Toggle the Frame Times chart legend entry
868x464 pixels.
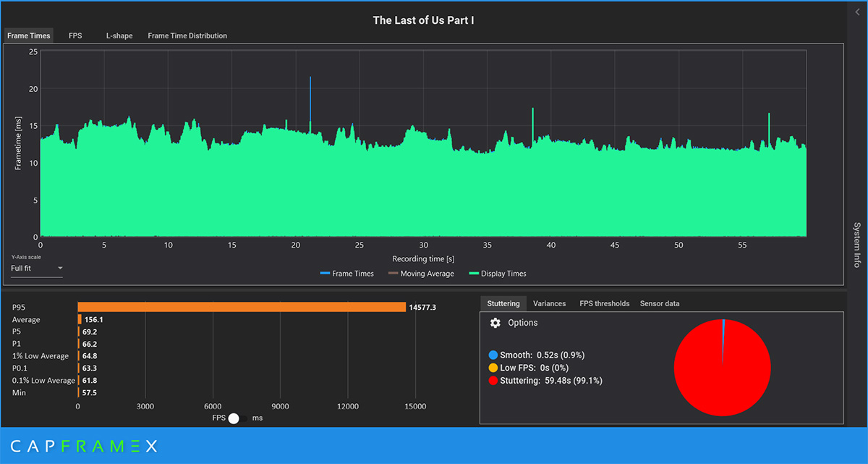(x=347, y=274)
